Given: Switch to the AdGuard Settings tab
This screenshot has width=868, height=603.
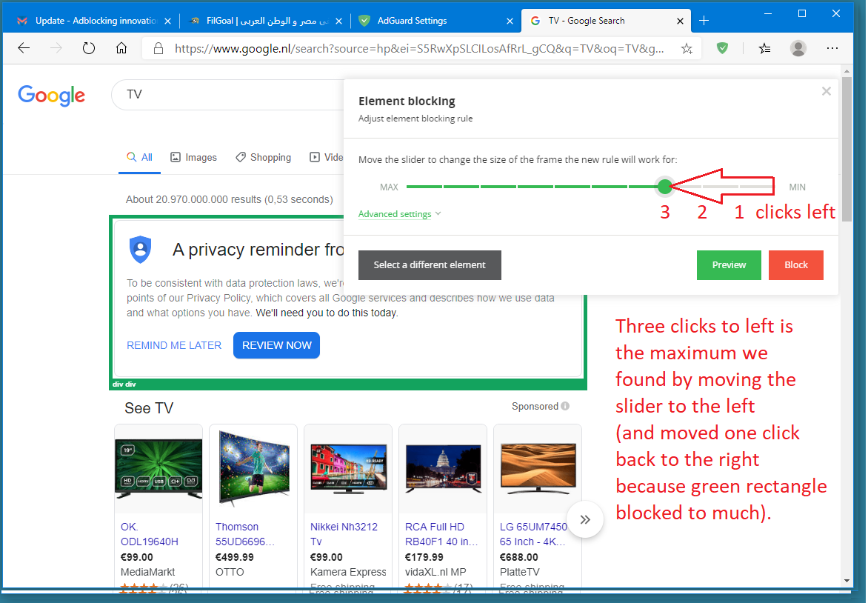Looking at the screenshot, I should (435, 21).
